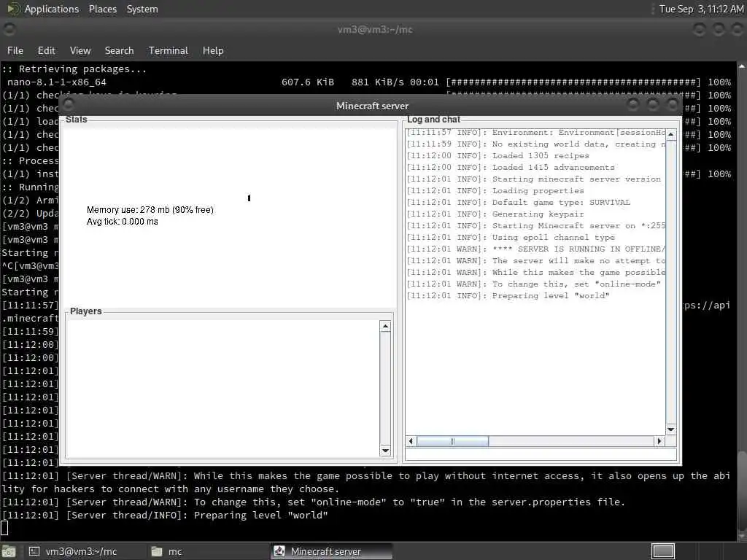
Task: Click the Generating keypair log line
Action: point(495,214)
